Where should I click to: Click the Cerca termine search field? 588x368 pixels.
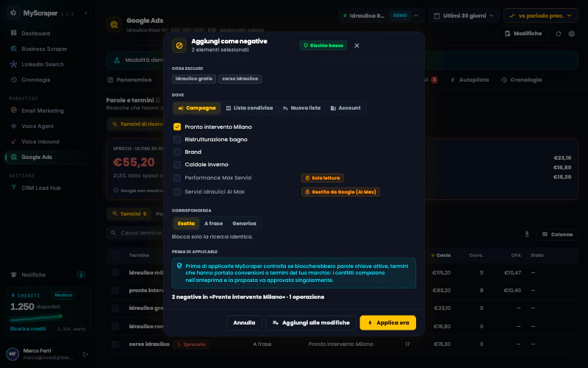[136, 233]
